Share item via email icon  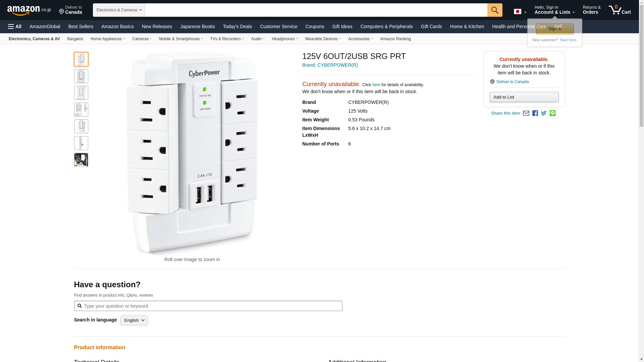point(526,113)
